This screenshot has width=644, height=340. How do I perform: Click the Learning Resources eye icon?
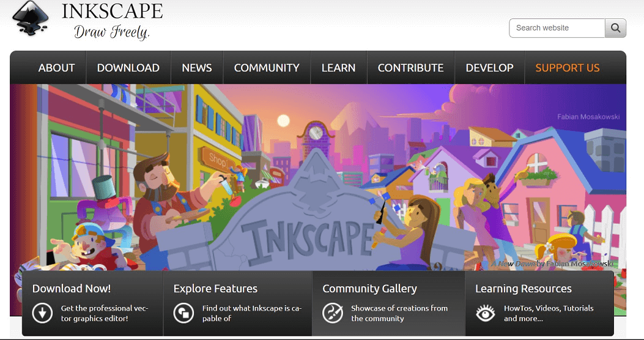[x=486, y=313]
